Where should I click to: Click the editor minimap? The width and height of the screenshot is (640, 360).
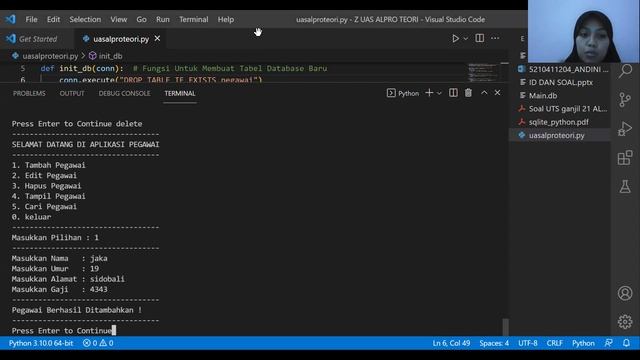(x=483, y=72)
